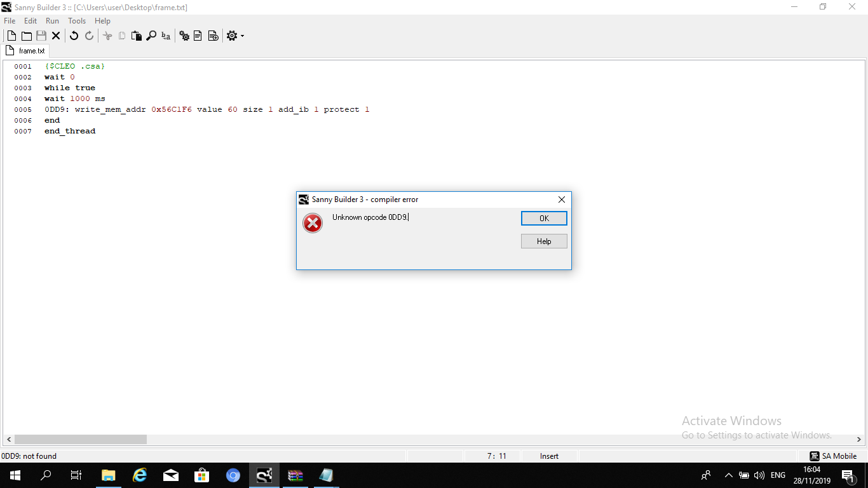
Task: Click the 'while true' code line
Action: pyautogui.click(x=70, y=88)
